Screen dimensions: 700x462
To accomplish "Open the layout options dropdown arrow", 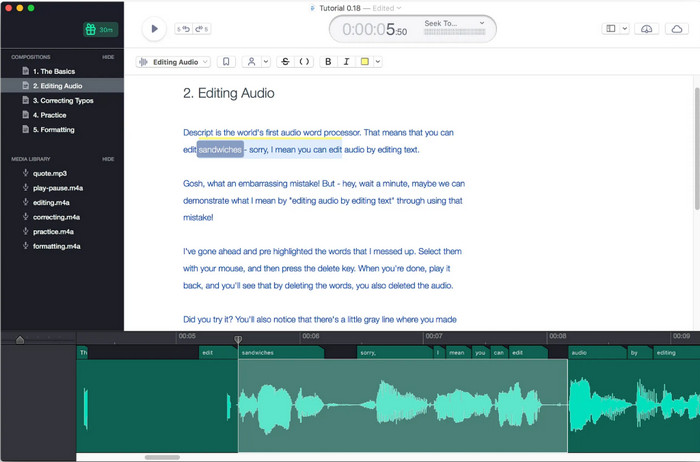I will (625, 29).
